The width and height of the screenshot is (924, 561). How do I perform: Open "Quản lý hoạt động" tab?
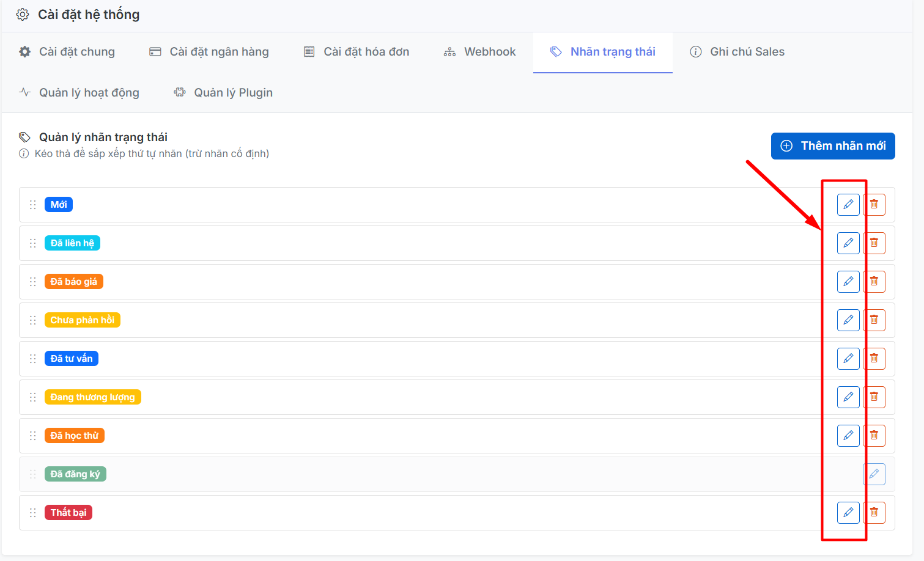click(79, 93)
